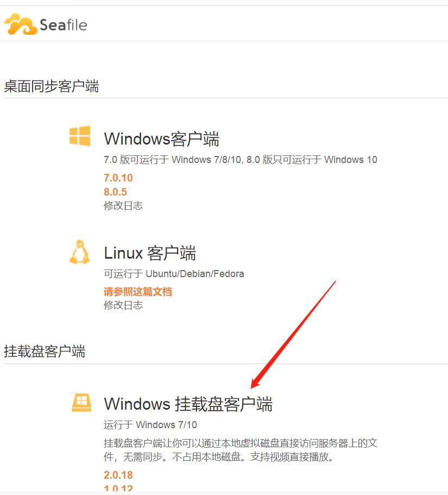Viewport: 448px width, 495px height.
Task: Click the orange Windows logo icon
Action: pos(80,136)
